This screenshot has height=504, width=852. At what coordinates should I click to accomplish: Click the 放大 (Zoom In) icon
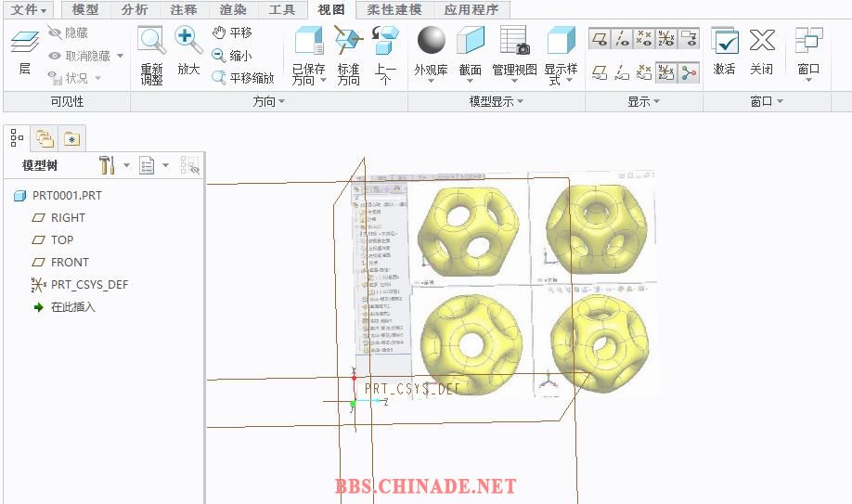click(x=188, y=42)
